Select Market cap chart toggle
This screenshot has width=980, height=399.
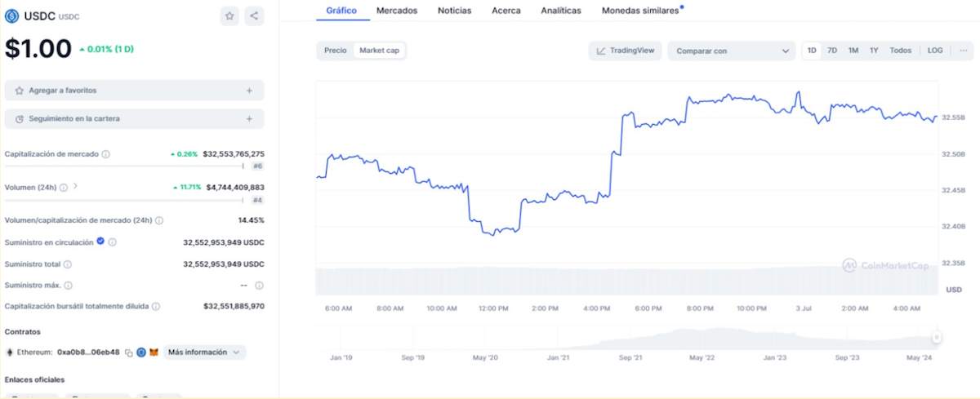[380, 51]
